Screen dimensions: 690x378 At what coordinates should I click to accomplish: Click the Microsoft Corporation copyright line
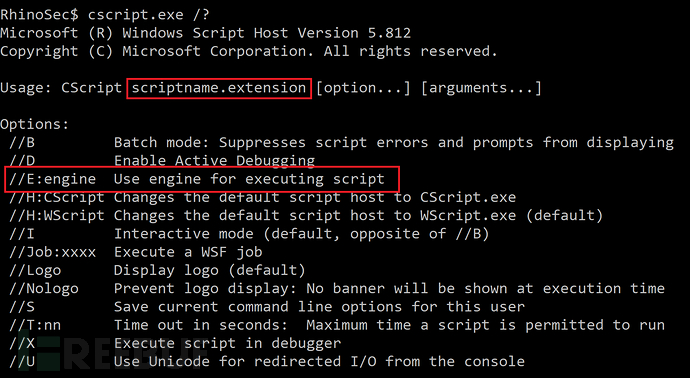click(249, 51)
